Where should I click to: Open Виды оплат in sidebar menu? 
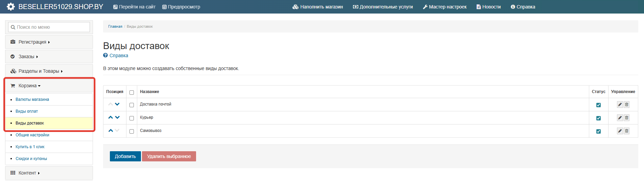pyautogui.click(x=27, y=111)
